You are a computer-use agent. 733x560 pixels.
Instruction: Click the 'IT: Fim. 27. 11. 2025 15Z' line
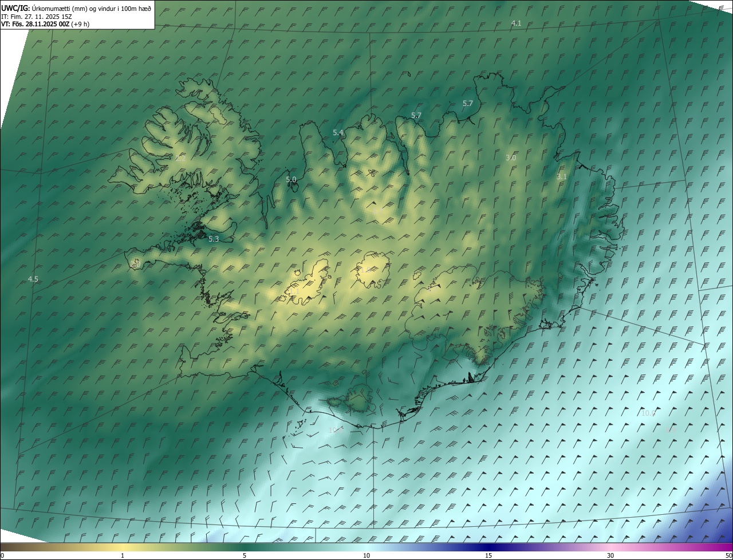(x=37, y=16)
